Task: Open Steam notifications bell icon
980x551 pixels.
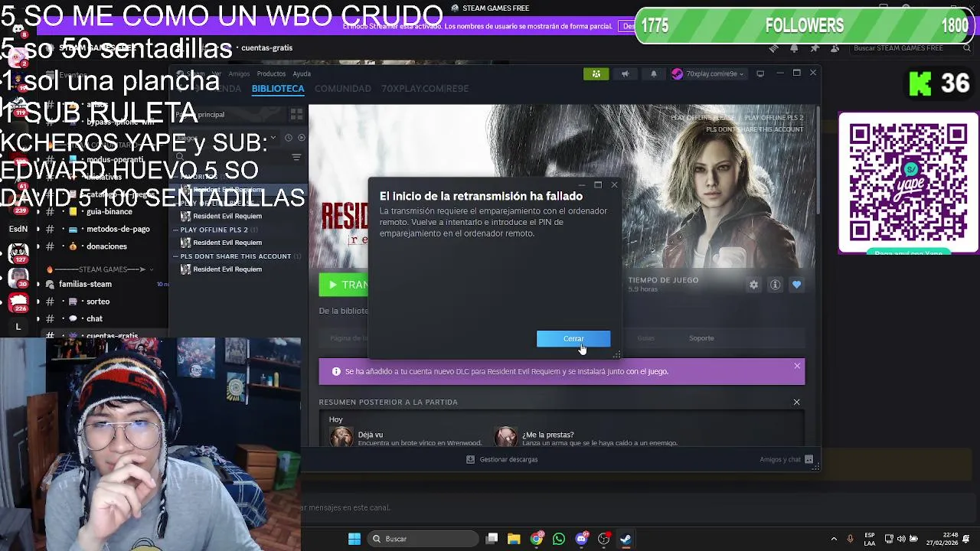Action: pos(653,73)
